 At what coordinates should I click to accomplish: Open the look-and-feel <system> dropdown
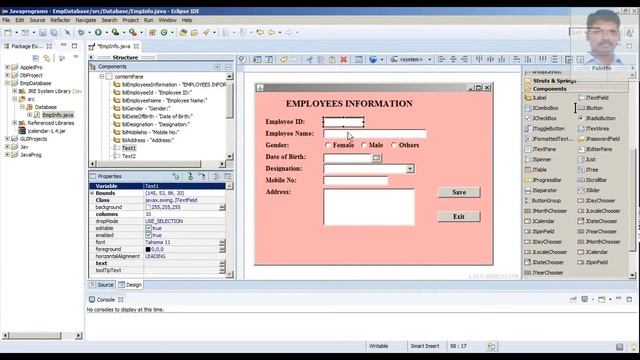pyautogui.click(x=429, y=60)
